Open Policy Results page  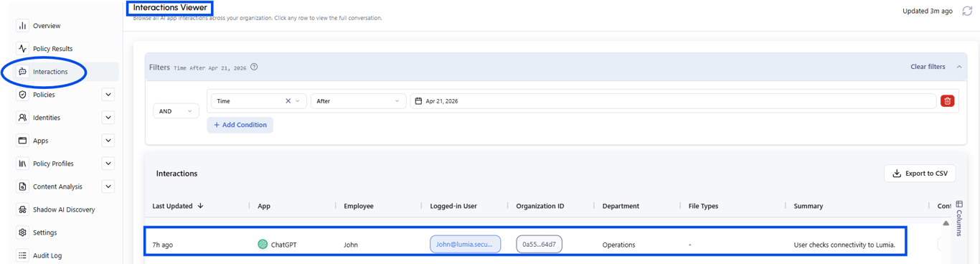click(x=52, y=49)
